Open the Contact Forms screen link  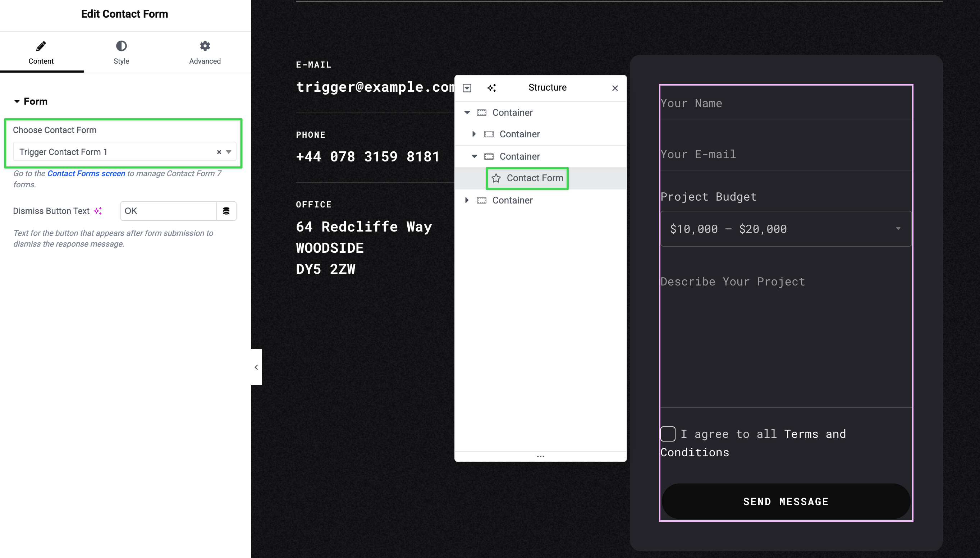coord(86,173)
